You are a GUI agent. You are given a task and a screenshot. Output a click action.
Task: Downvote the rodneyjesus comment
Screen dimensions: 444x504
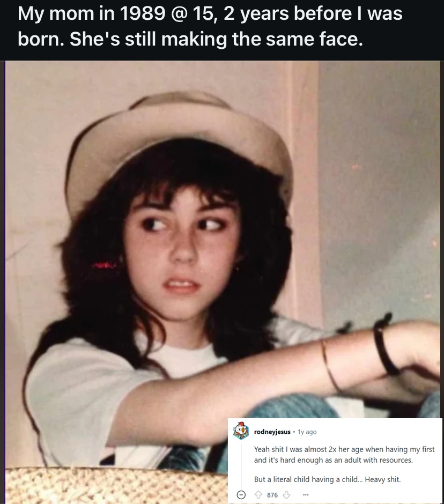[286, 495]
